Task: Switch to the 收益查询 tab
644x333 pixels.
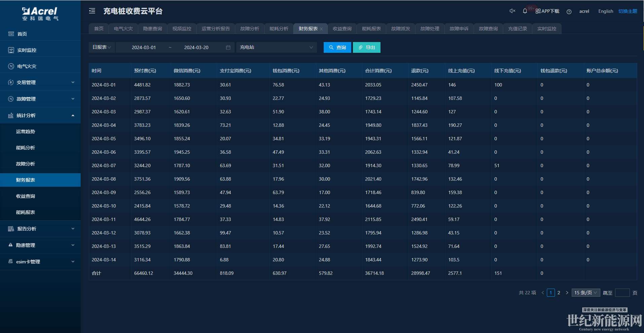Action: tap(342, 29)
